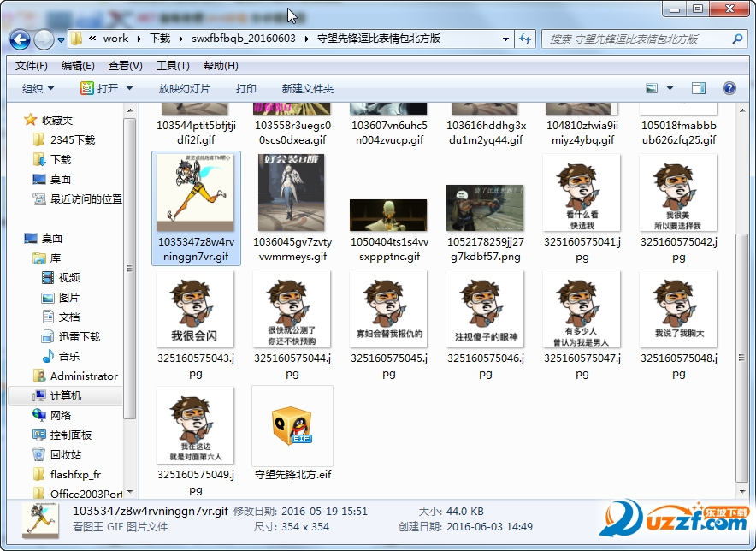Open 最近访问的位置
756x551 pixels.
click(77, 198)
